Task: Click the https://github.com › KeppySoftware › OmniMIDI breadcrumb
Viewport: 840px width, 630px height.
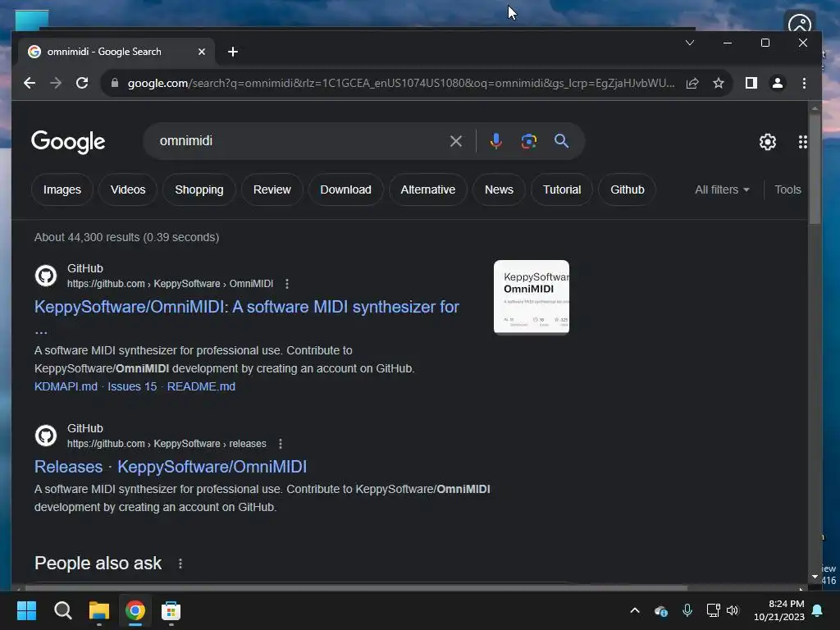Action: point(171,283)
